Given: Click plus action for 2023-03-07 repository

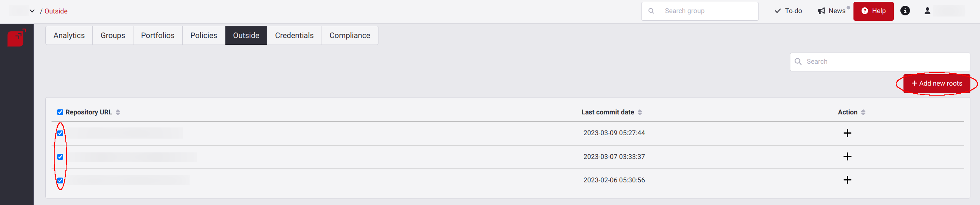Looking at the screenshot, I should pyautogui.click(x=847, y=156).
